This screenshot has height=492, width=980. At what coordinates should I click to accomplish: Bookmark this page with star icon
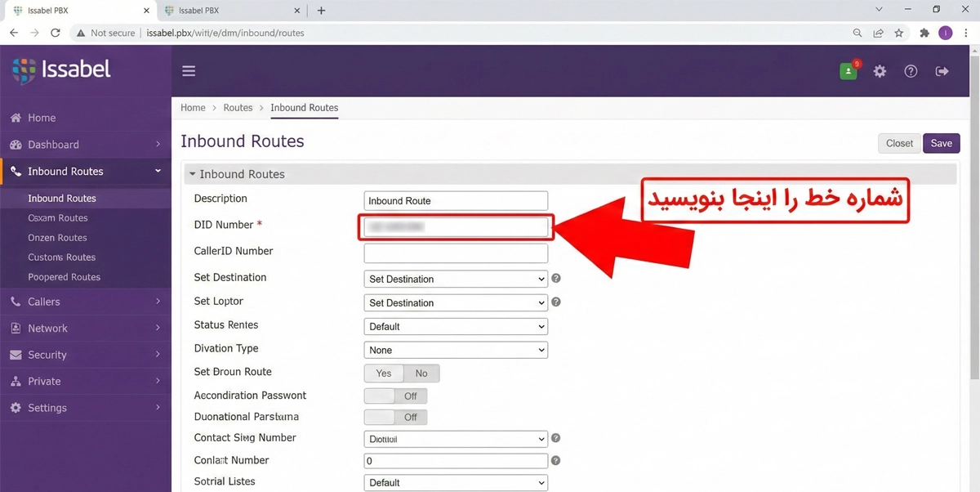click(899, 33)
